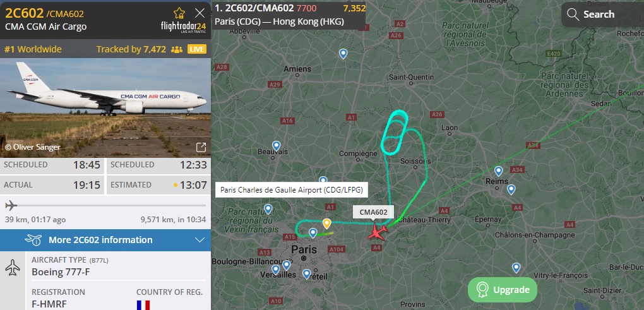Select the 2C602/CMA602 most tracked entry

point(290,15)
